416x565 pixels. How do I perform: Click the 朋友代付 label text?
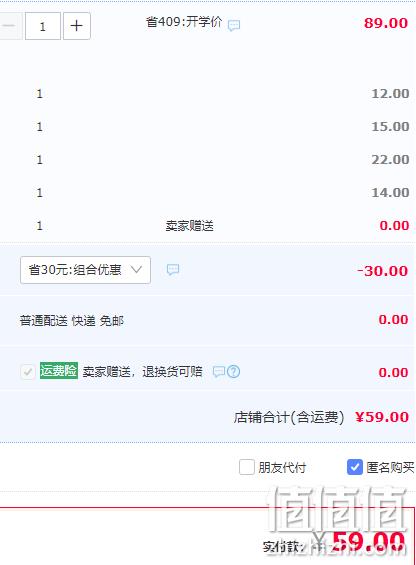click(282, 468)
